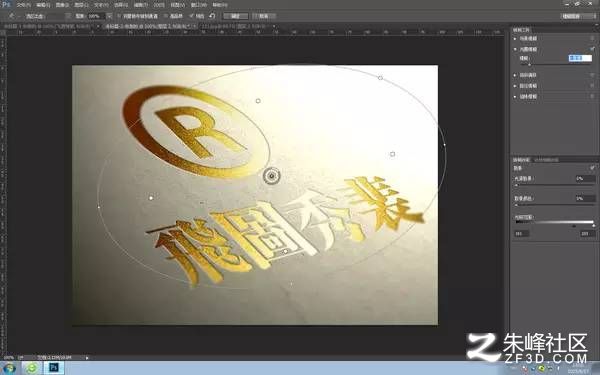Open the green browser icon in taskbar

click(32, 368)
